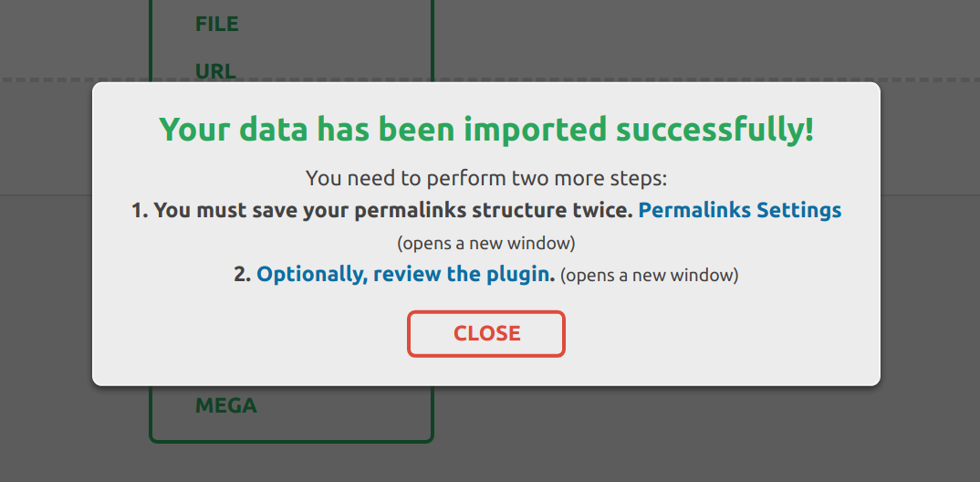Image resolution: width=980 pixels, height=482 pixels.
Task: Click the word 'successfully!' in the heading
Action: 714,130
